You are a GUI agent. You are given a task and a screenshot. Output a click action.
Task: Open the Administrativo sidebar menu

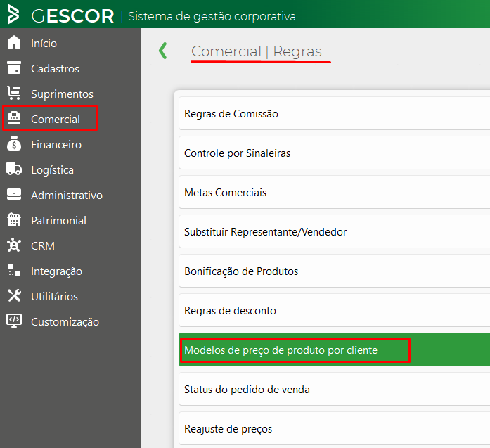click(x=55, y=195)
